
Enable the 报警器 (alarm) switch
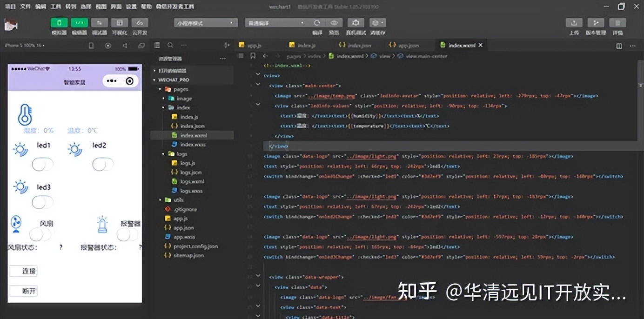click(127, 233)
